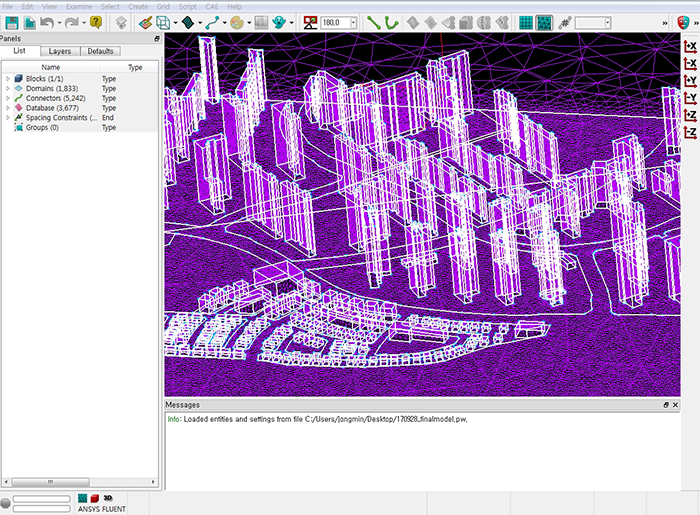The image size is (700, 515).
Task: Click the second gray meshed diamond icon
Action: [x=431, y=22]
